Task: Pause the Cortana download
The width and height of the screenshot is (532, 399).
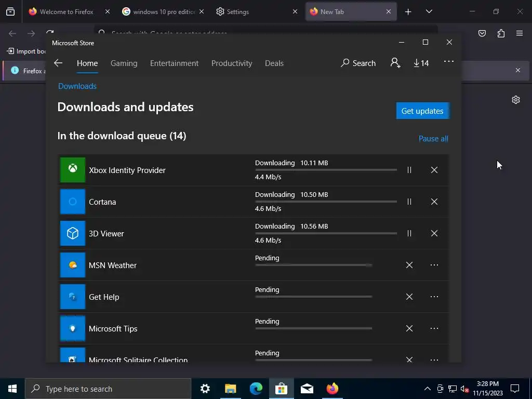Action: click(409, 202)
